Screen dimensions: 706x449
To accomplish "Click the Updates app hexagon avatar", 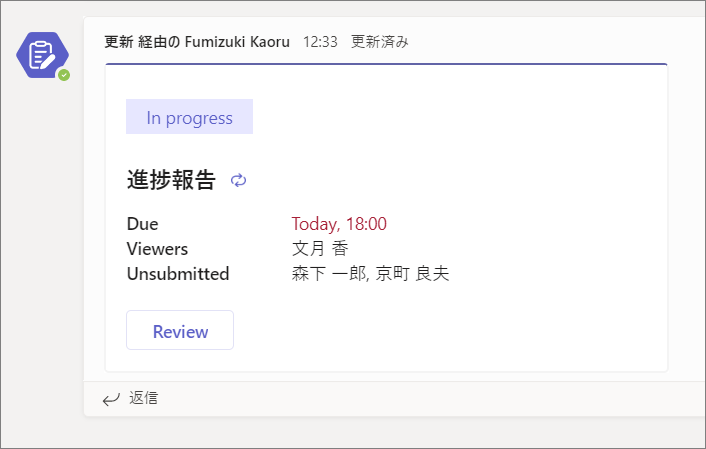I will 42,55.
